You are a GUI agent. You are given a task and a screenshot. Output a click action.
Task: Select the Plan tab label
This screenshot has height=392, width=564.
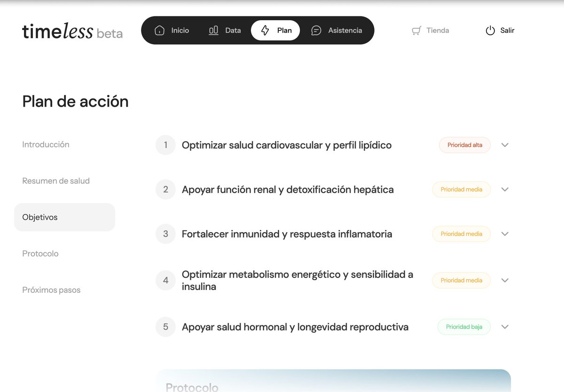[284, 31]
